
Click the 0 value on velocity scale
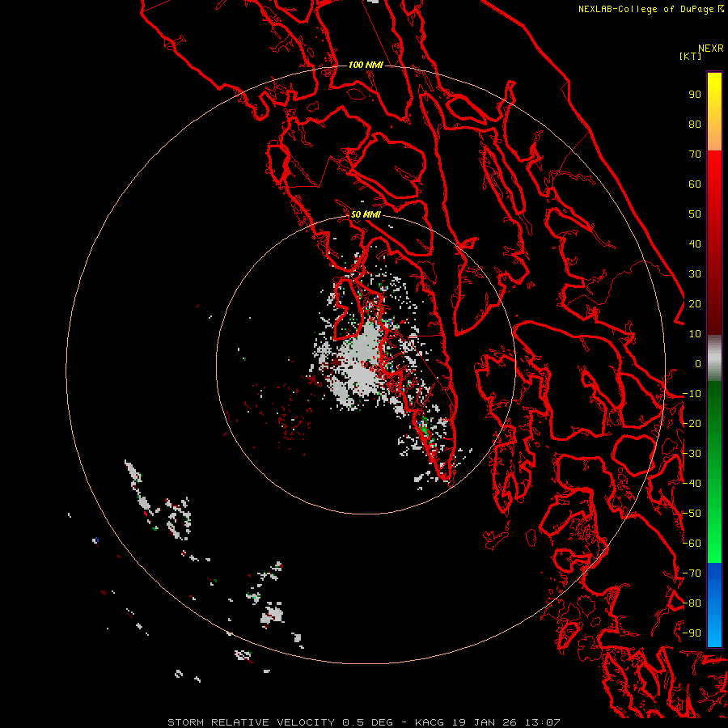pos(698,364)
